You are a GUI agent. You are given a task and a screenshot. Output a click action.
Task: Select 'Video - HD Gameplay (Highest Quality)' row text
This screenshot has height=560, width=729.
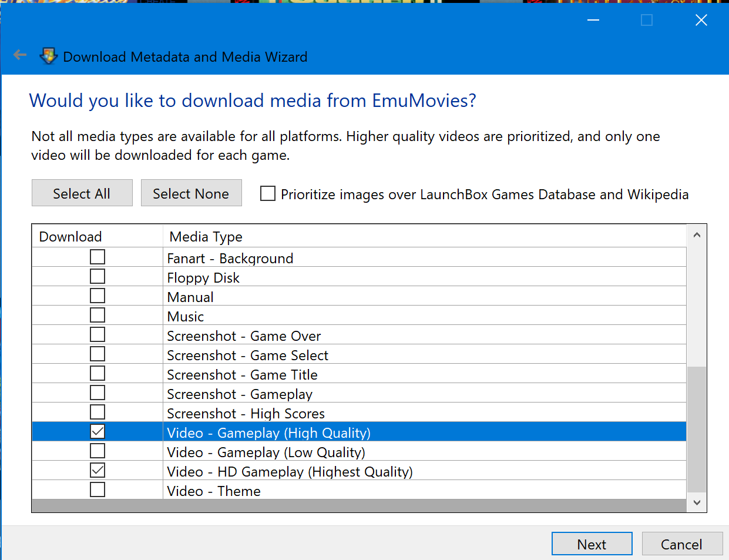(290, 472)
